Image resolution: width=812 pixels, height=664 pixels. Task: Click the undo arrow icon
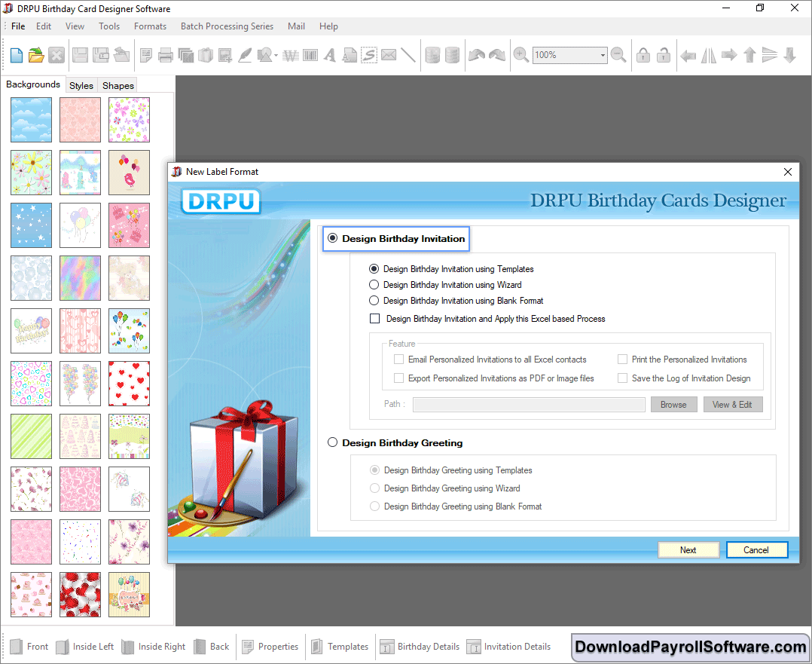pos(476,55)
